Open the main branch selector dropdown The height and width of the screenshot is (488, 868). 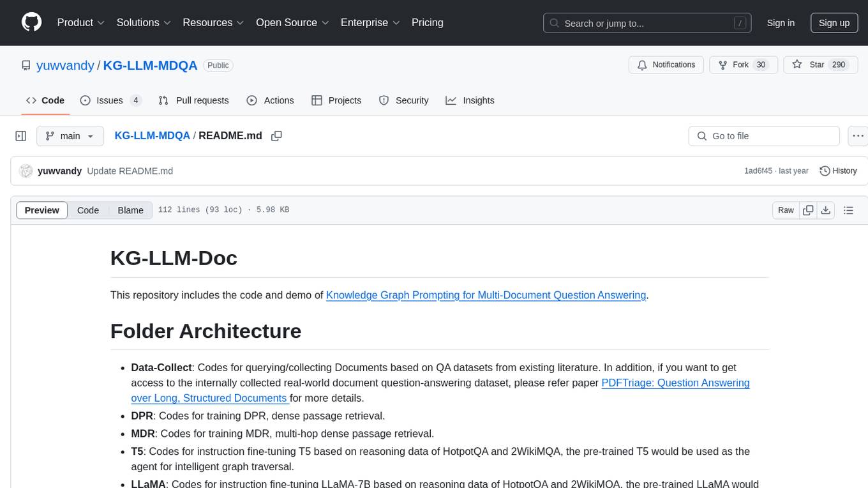click(70, 136)
